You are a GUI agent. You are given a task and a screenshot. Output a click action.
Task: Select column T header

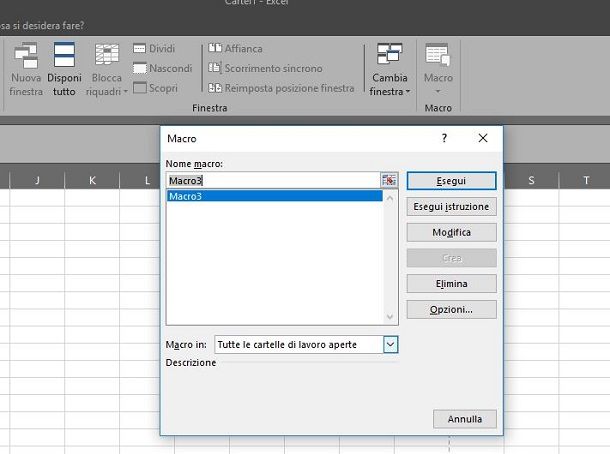pos(585,181)
